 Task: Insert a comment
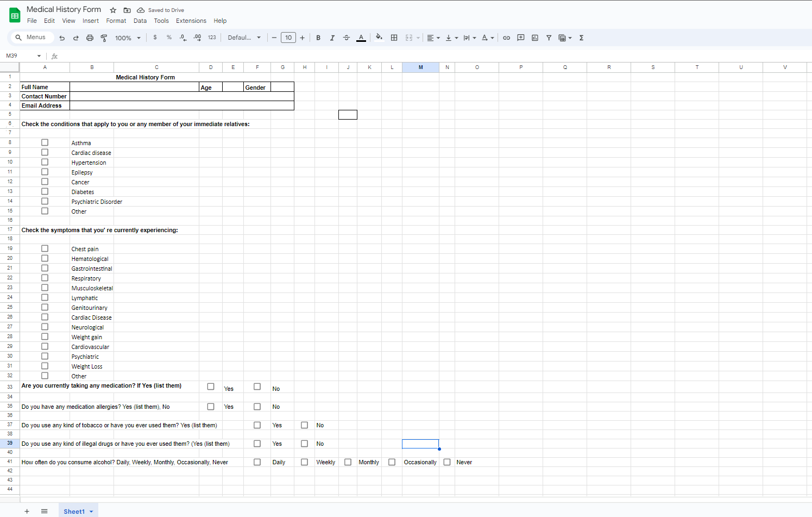click(521, 38)
